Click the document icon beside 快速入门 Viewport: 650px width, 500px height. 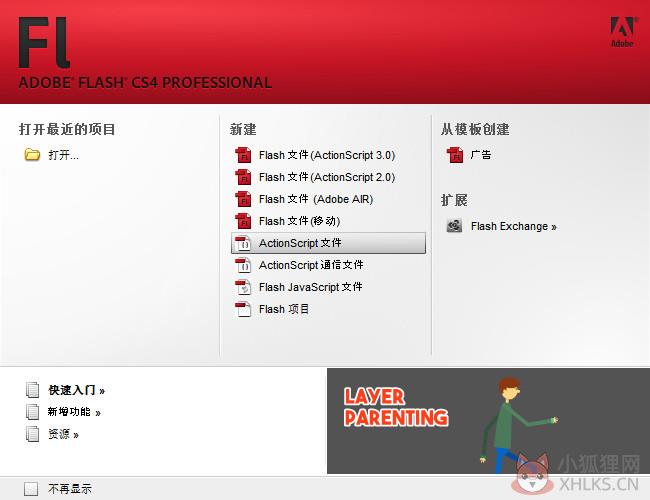[x=32, y=390]
